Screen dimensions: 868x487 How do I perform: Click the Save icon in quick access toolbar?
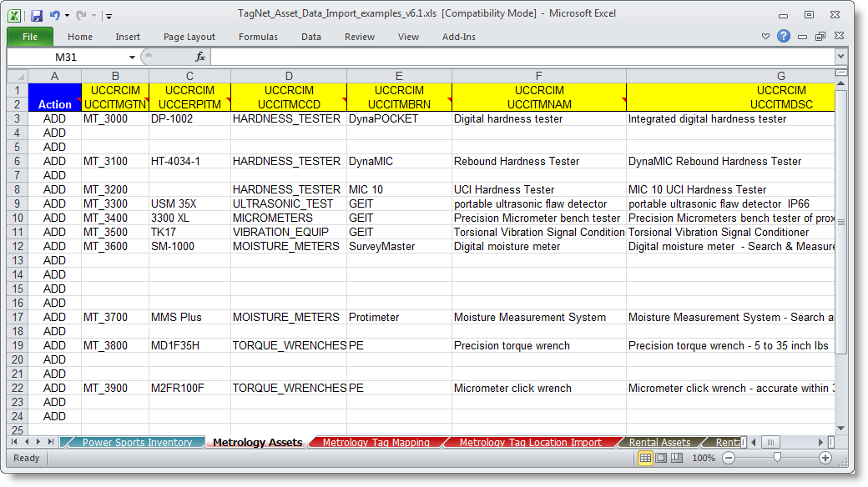37,16
